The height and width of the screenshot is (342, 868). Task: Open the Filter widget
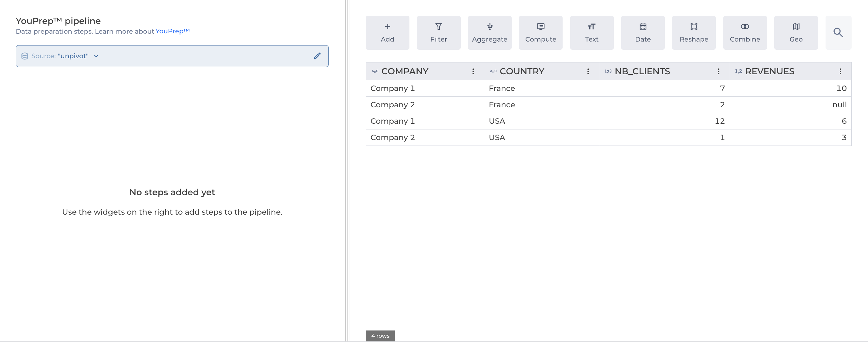438,33
